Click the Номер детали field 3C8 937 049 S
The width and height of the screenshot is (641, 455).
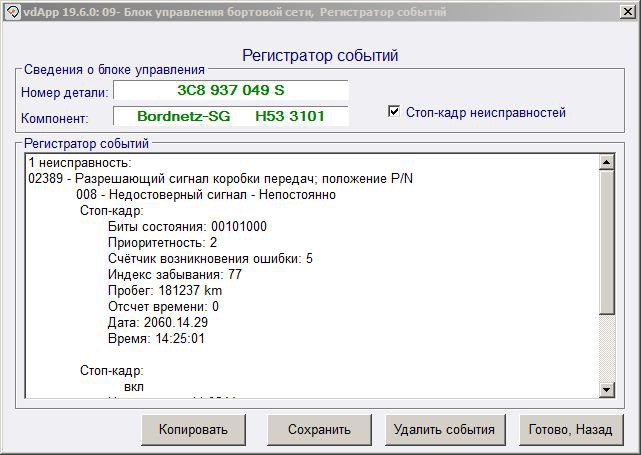(x=230, y=91)
